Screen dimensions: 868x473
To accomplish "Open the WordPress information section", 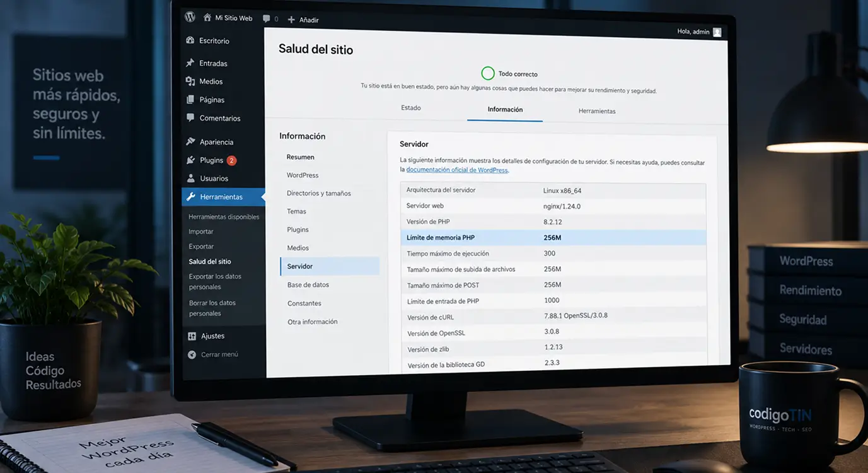I will (x=303, y=175).
